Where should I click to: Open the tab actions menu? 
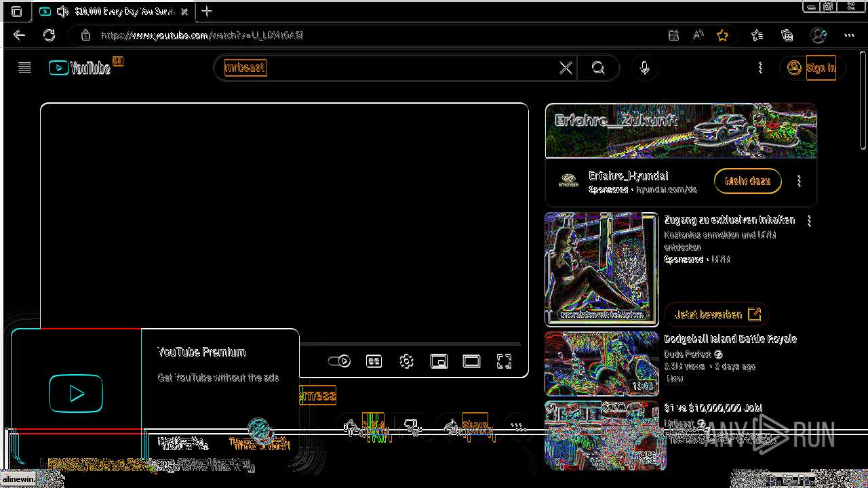click(x=16, y=12)
